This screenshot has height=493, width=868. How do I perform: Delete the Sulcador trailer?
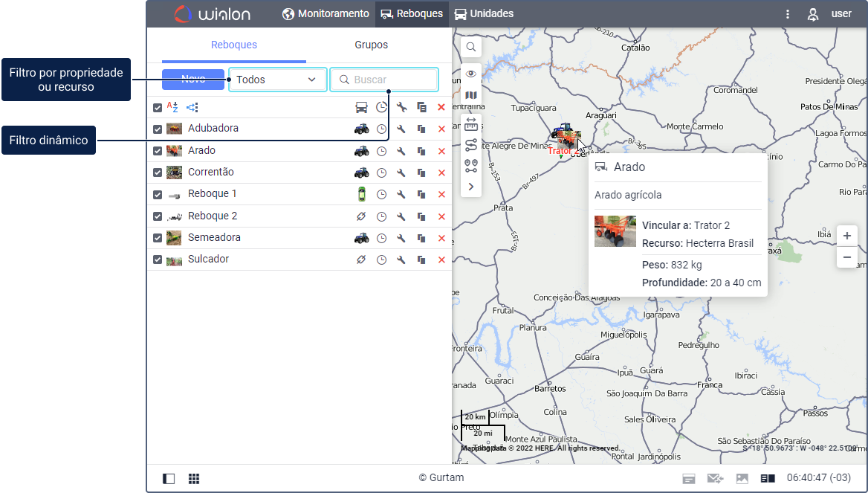click(441, 260)
